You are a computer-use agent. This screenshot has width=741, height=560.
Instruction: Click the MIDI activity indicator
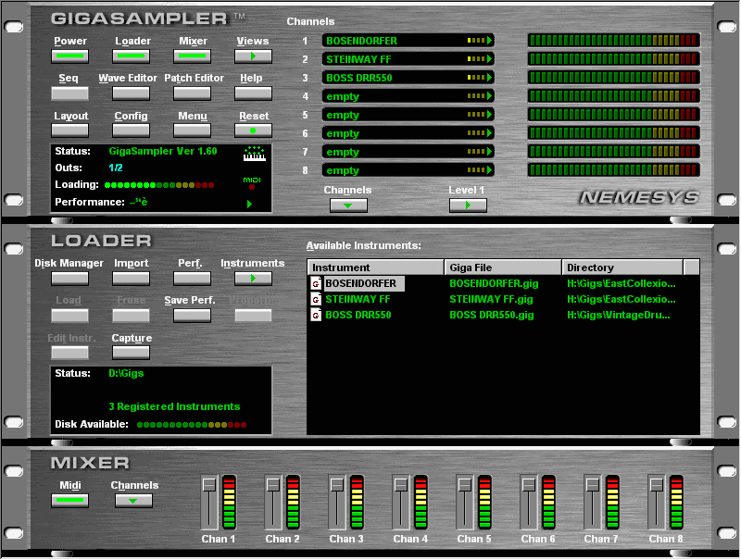(x=252, y=183)
